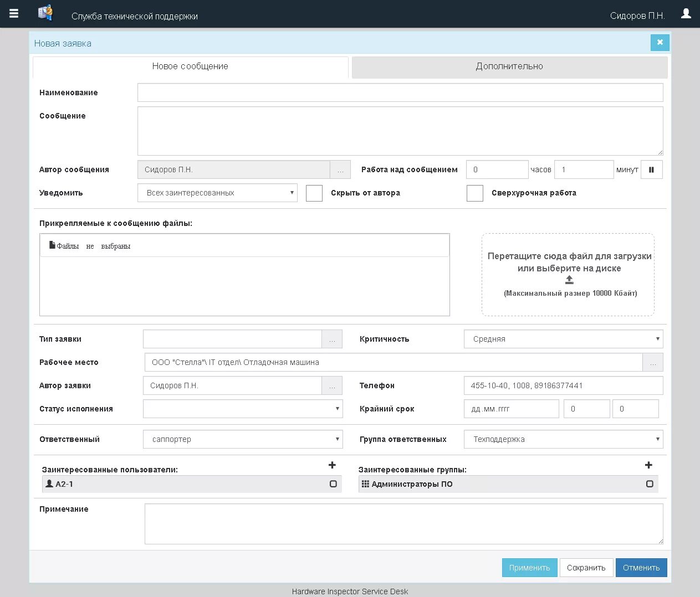Click the user icon beside A2-1
The image size is (700, 597).
(x=49, y=483)
